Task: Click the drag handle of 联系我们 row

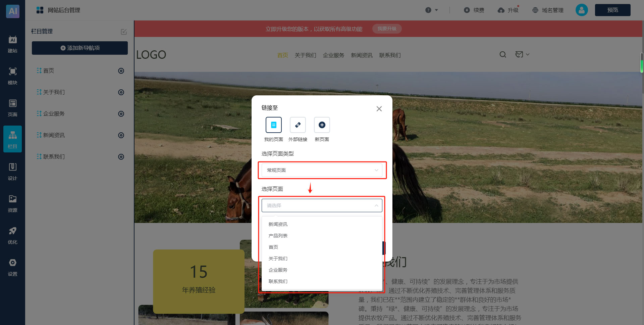Action: click(39, 156)
